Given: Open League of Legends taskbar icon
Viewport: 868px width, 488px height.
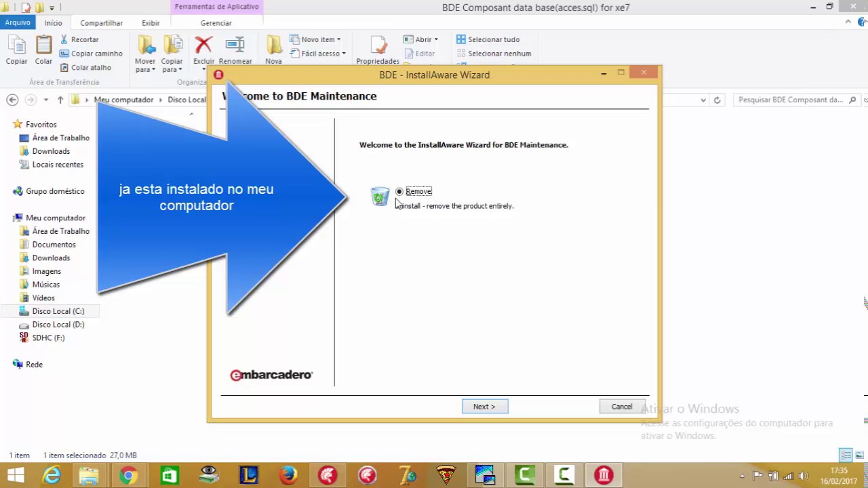Looking at the screenshot, I should [x=249, y=475].
